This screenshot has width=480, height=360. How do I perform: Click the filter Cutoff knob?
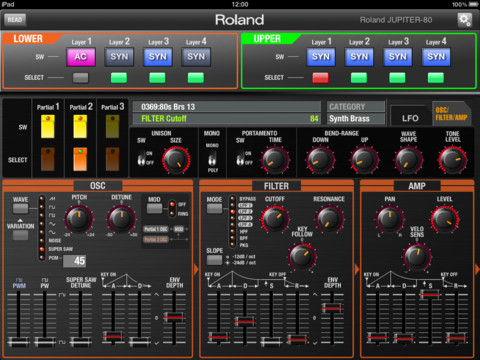[x=275, y=219]
